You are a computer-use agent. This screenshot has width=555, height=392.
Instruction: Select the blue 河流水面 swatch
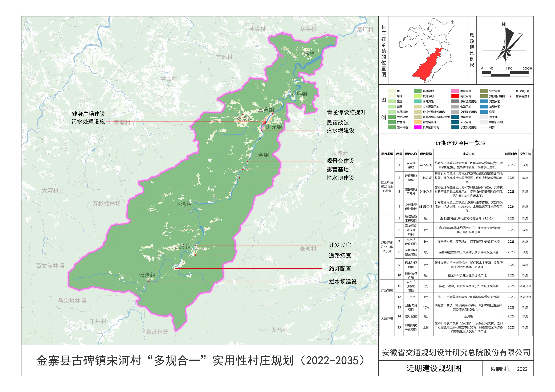[484, 101]
